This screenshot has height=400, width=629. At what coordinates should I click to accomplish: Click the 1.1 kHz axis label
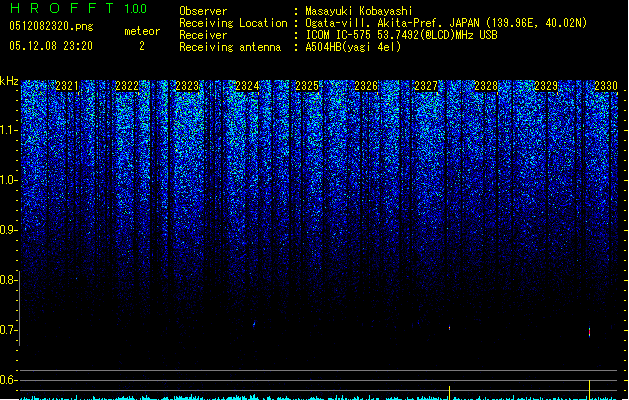[x=9, y=130]
